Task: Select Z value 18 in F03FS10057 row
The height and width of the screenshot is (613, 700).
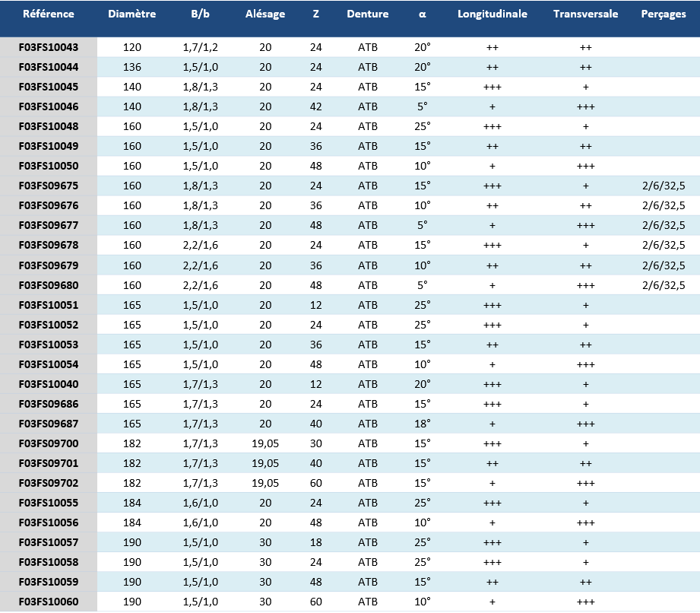Action: (x=316, y=542)
